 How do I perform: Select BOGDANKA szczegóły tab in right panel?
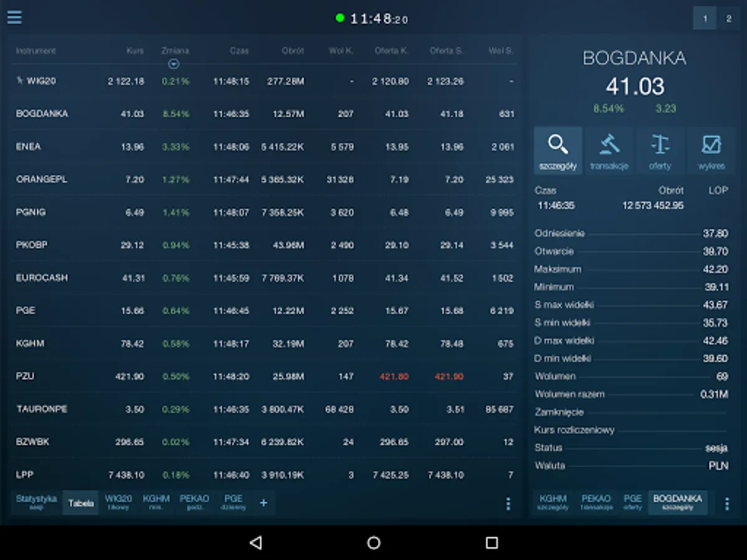point(678,502)
